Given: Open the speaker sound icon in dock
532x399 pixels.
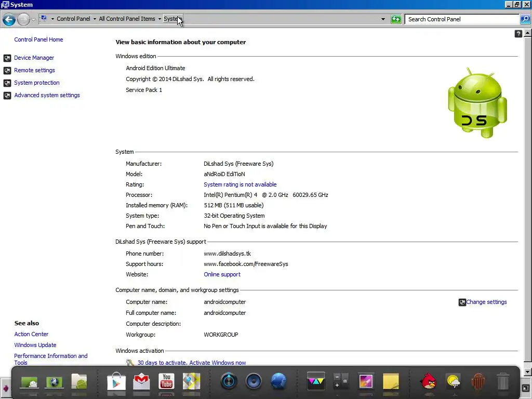Looking at the screenshot, I should pos(254,381).
